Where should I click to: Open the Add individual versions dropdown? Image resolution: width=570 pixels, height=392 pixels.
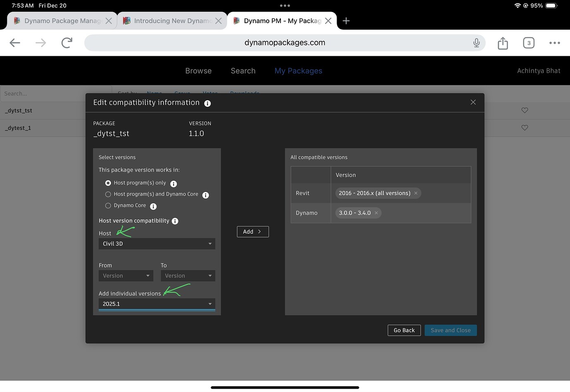[157, 304]
